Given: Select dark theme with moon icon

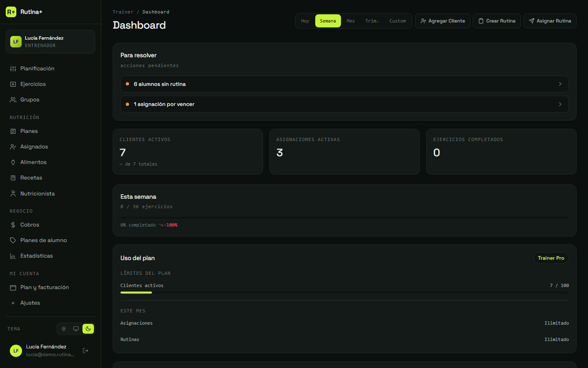Looking at the screenshot, I should pos(88,329).
